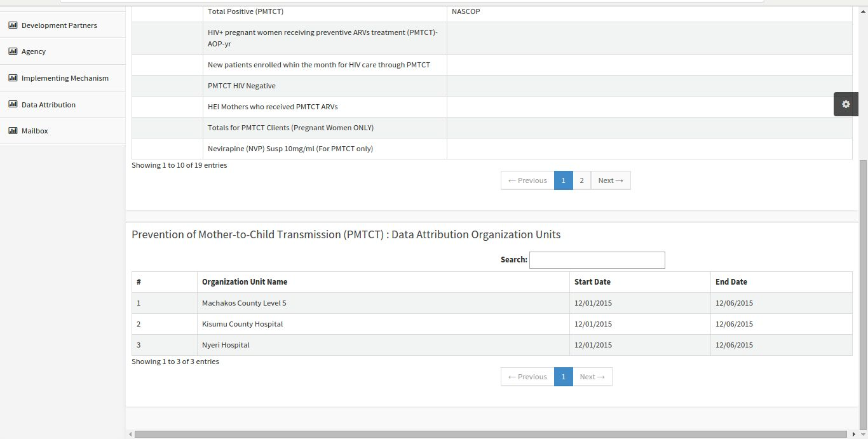868x439 pixels.
Task: Click Next in the indicators table pagination
Action: [611, 180]
